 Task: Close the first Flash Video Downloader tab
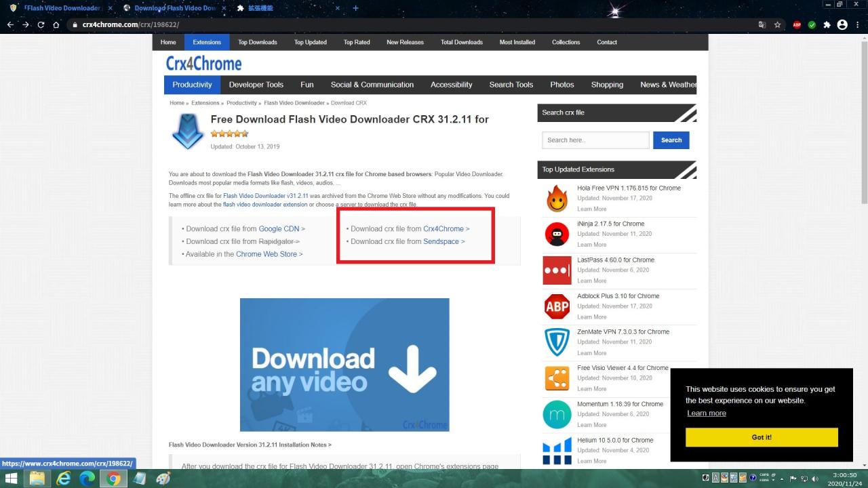[110, 8]
